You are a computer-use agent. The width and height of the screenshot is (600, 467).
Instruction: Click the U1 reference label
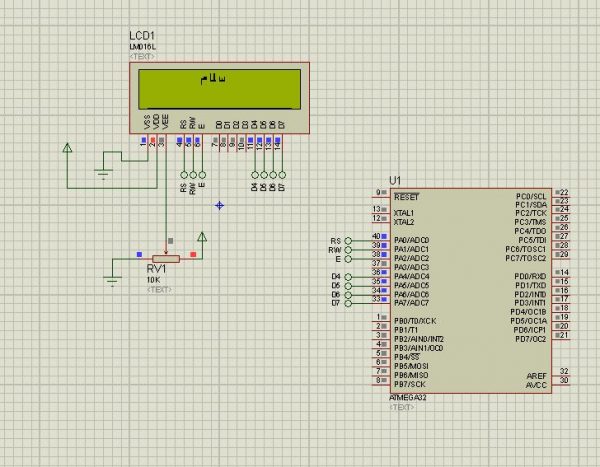point(395,180)
